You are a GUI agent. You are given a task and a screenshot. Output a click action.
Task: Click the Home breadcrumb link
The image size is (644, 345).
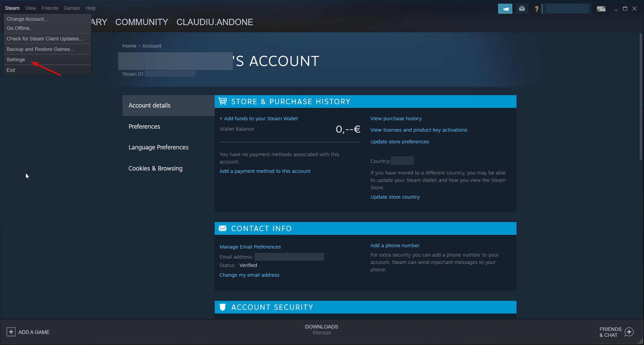pyautogui.click(x=129, y=46)
